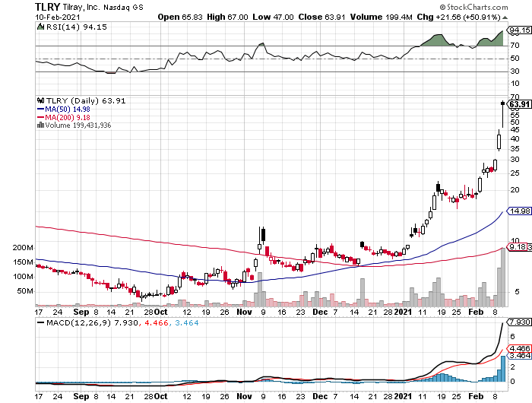The width and height of the screenshot is (532, 403).
Task: Click the date '10-Feb-2021' in the header
Action: (x=57, y=17)
